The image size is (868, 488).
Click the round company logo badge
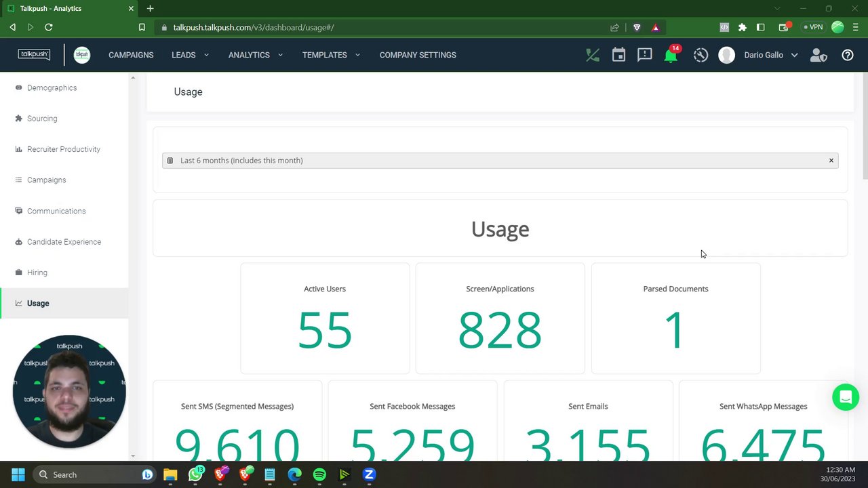click(82, 55)
